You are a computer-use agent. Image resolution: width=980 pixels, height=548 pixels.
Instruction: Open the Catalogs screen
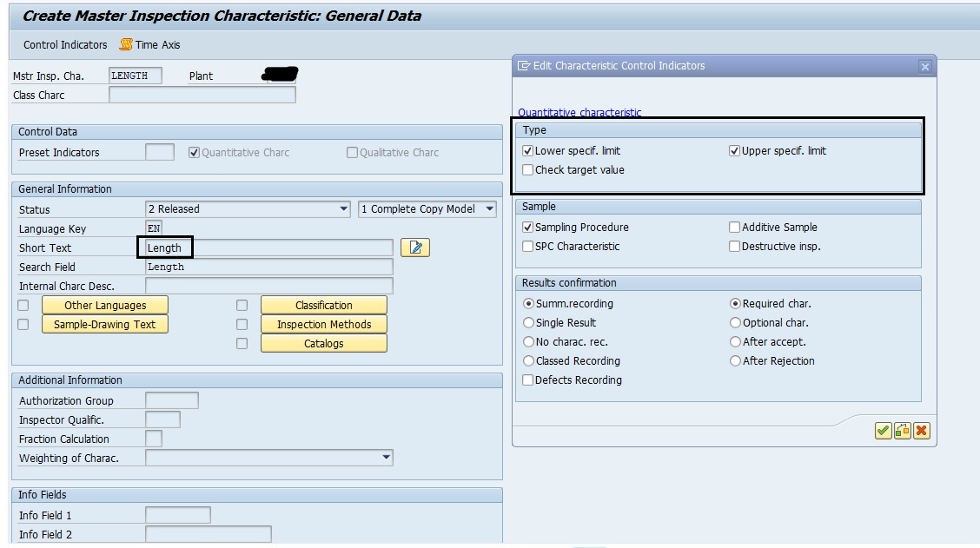(x=322, y=343)
